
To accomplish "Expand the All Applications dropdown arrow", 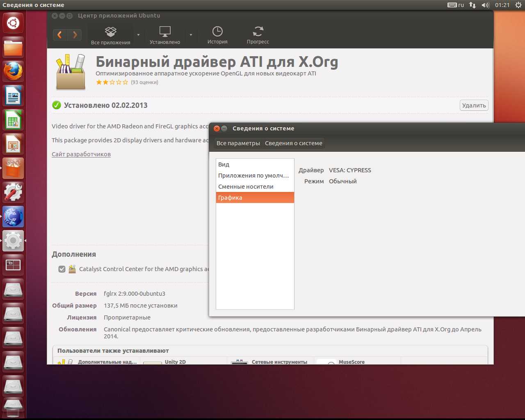I will point(138,35).
